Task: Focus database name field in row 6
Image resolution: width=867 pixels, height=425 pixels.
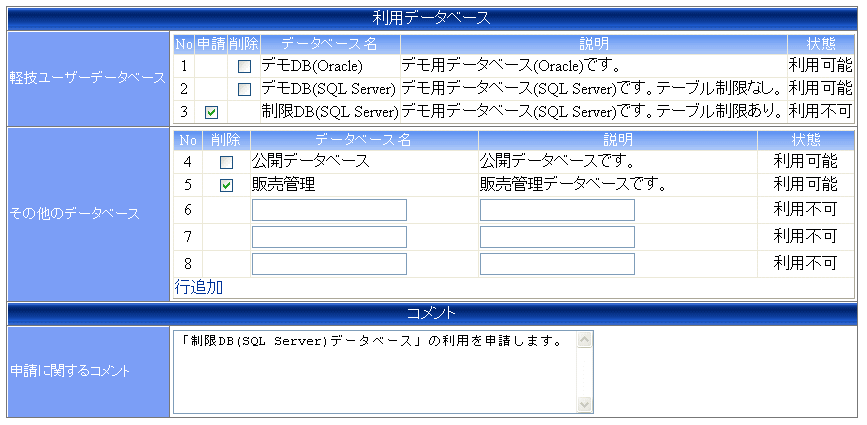Action: [330, 210]
